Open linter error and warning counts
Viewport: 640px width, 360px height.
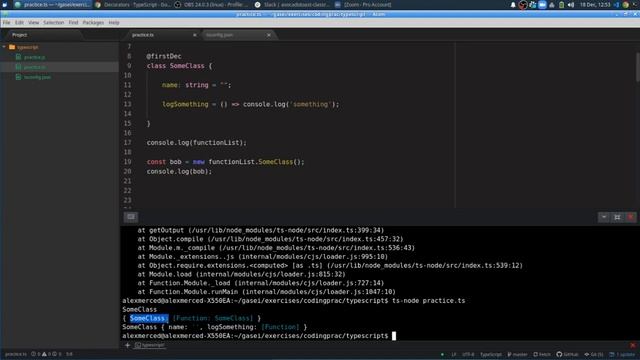tap(46, 354)
